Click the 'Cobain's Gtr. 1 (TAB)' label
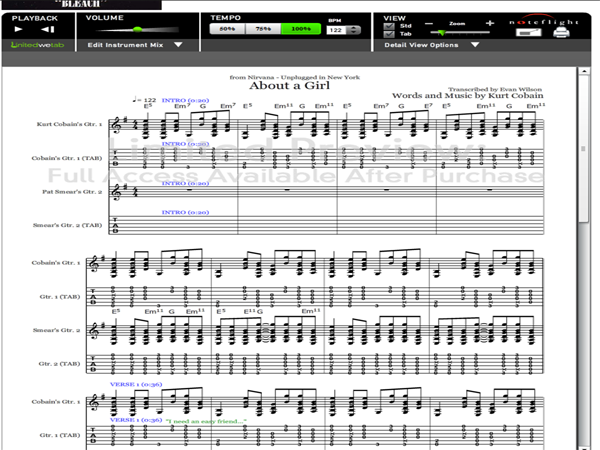This screenshot has width=600, height=450. coord(67,158)
